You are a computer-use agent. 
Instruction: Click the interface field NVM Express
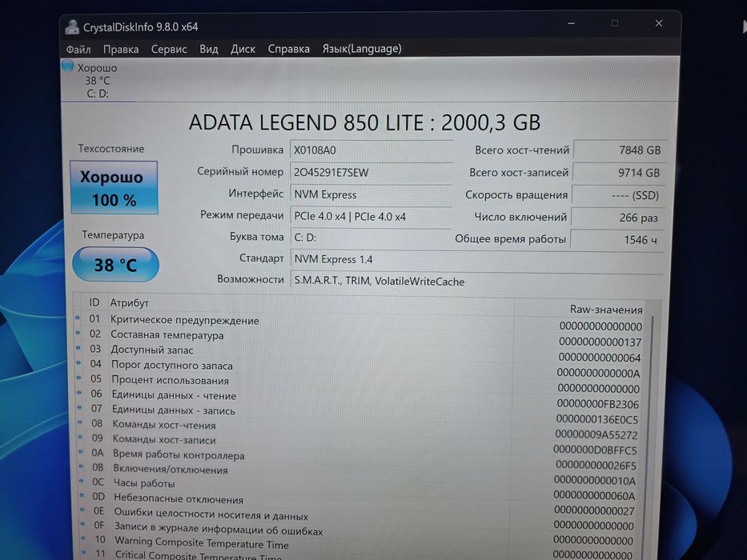point(371,194)
